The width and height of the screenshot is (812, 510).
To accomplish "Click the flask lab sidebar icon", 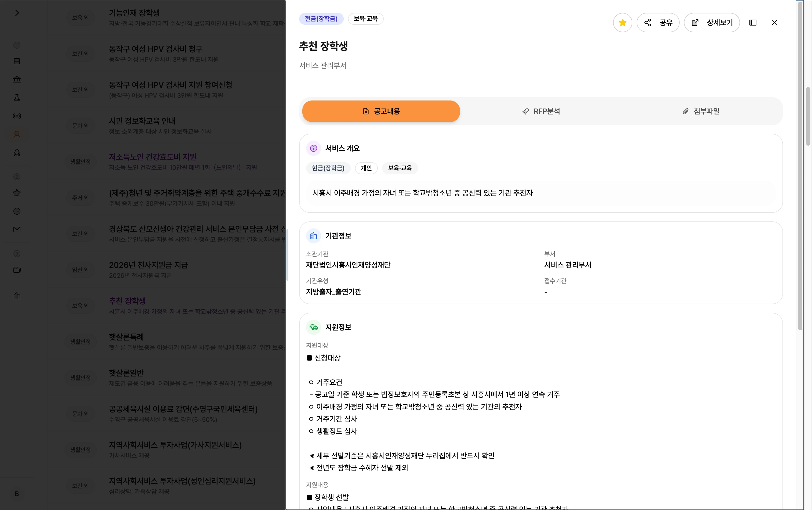I will click(17, 98).
